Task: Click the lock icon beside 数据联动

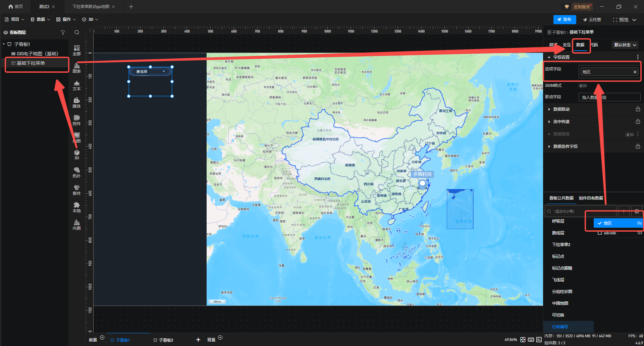Action: coord(638,109)
